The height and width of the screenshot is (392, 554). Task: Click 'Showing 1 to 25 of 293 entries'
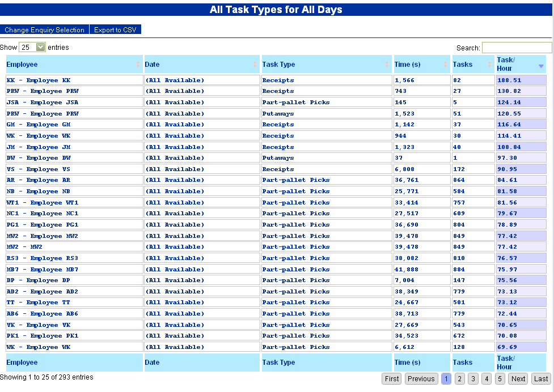pyautogui.click(x=46, y=377)
